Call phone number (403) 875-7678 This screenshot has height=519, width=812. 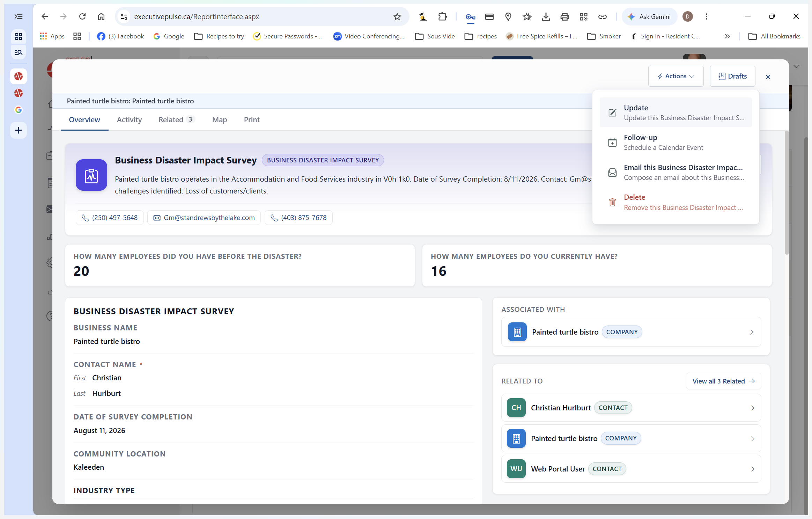point(298,218)
